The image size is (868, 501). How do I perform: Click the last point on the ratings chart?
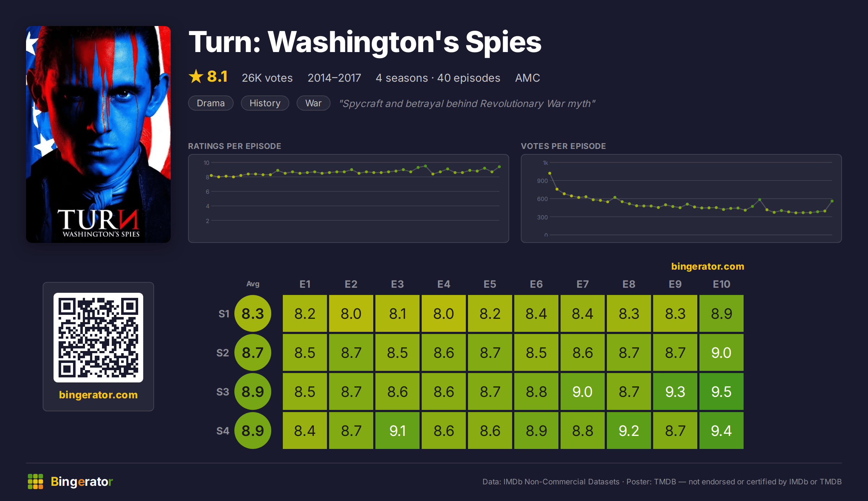point(499,167)
